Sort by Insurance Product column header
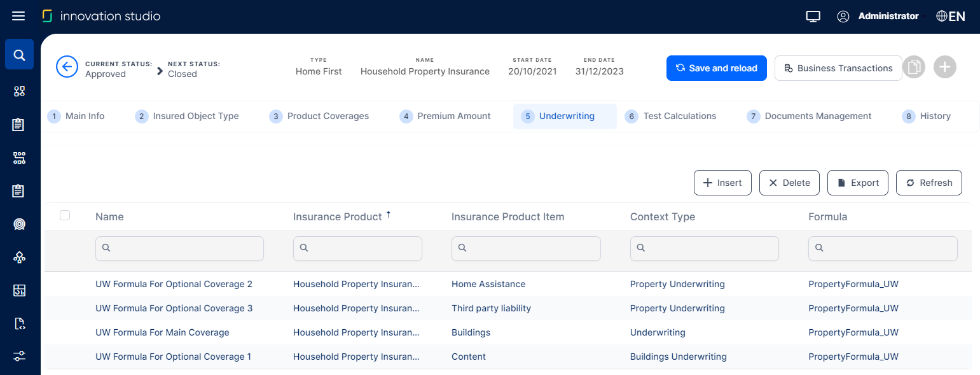The image size is (980, 375). point(338,217)
